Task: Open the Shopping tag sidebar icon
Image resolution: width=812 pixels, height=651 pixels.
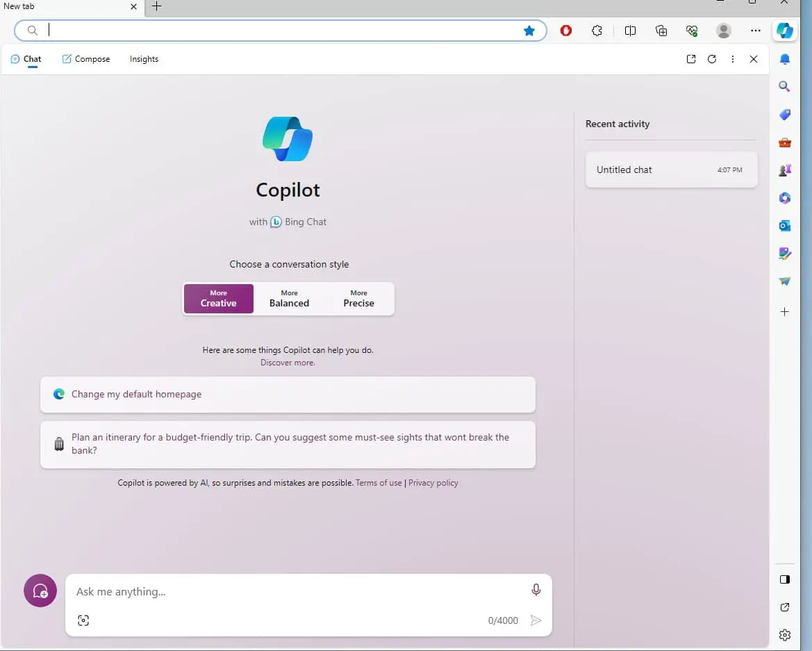Action: click(784, 115)
